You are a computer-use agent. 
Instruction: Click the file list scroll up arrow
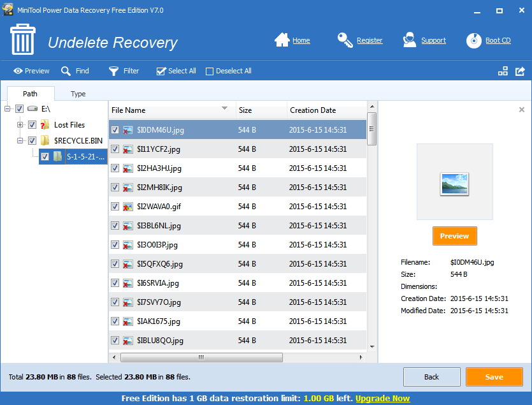pos(372,107)
